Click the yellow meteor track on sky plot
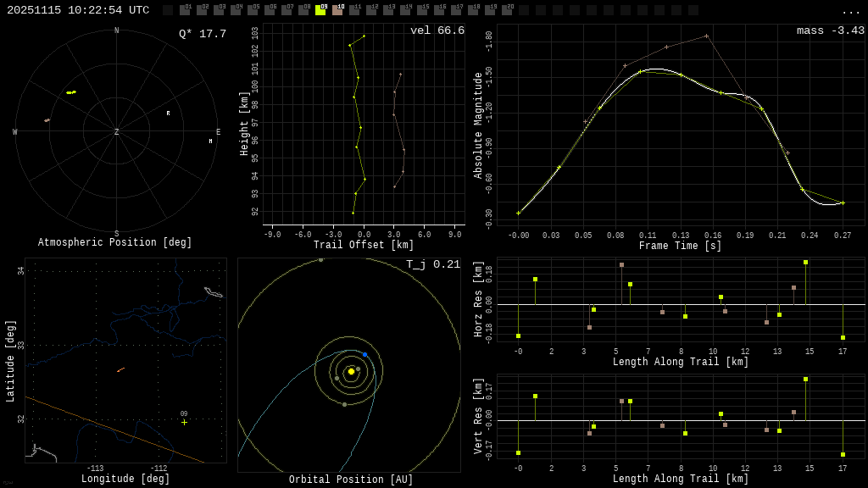Screen dimensions: 868x488 coord(71,92)
